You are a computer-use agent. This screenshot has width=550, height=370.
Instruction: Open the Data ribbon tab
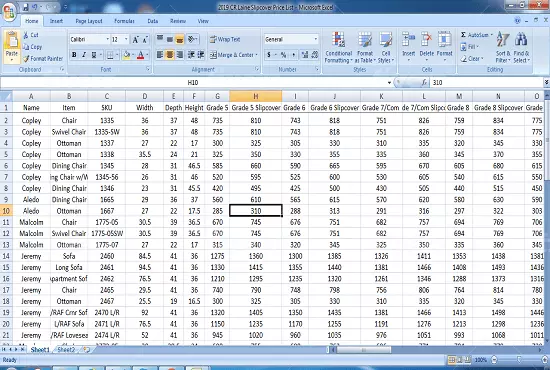point(153,21)
